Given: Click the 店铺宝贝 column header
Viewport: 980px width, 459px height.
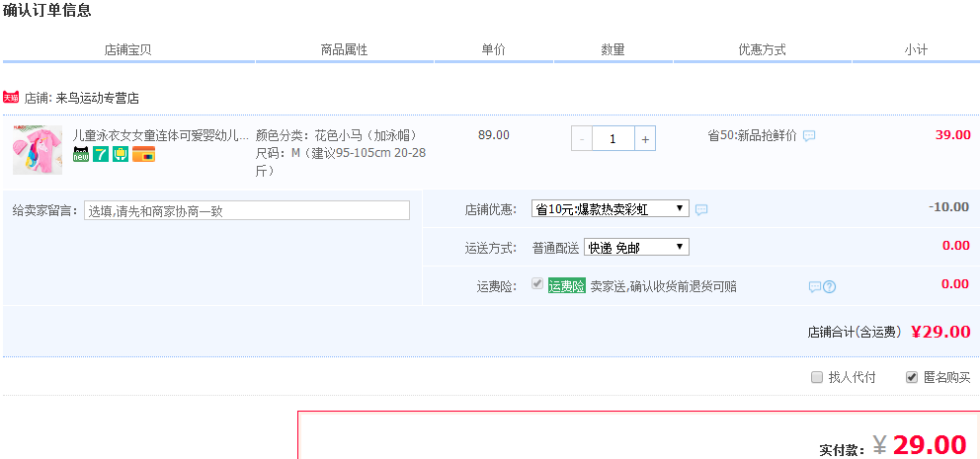Looking at the screenshot, I should tap(128, 50).
